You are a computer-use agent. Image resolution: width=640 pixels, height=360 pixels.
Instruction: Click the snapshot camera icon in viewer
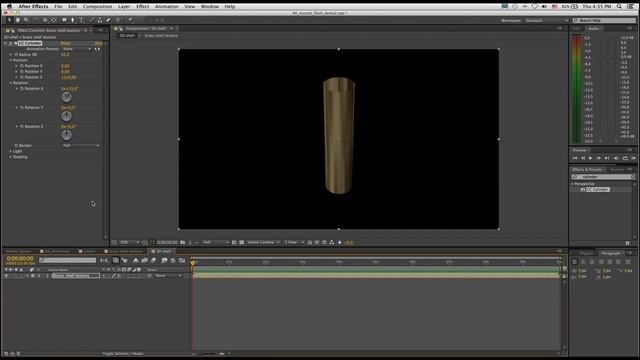182,242
